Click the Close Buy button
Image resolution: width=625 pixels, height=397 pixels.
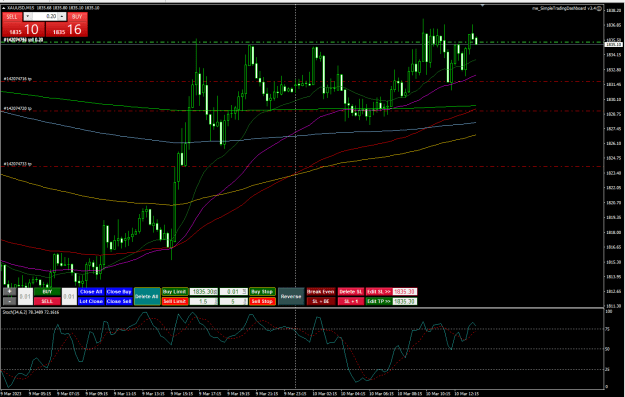[119, 292]
